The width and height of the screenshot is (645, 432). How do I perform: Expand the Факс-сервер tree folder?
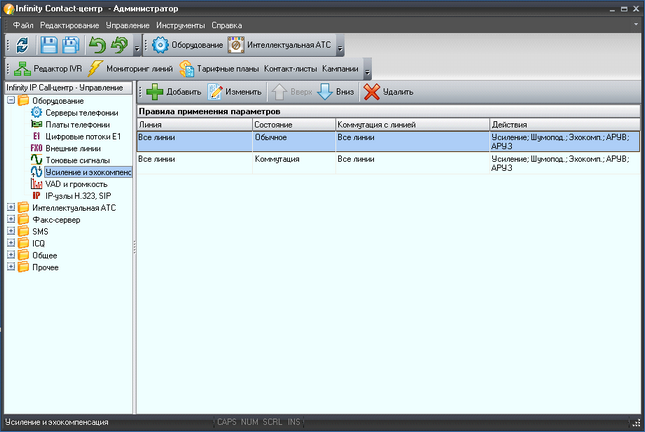coord(11,219)
